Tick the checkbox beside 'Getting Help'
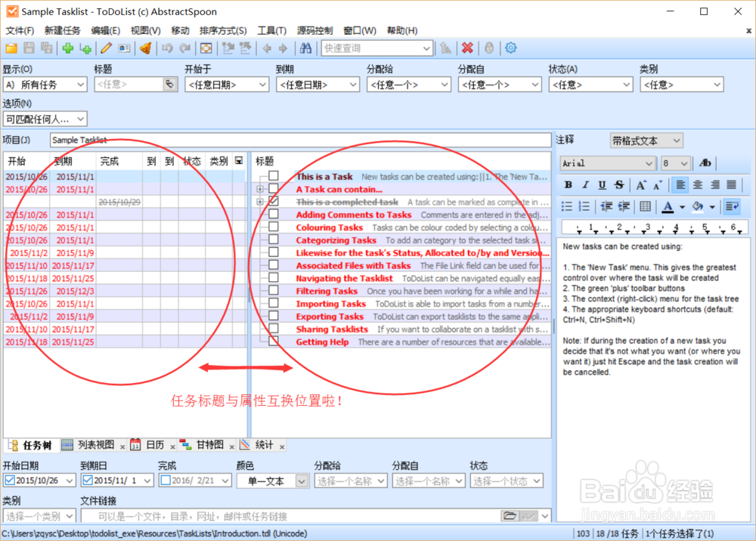Image resolution: width=756 pixels, height=541 pixels. tap(274, 342)
